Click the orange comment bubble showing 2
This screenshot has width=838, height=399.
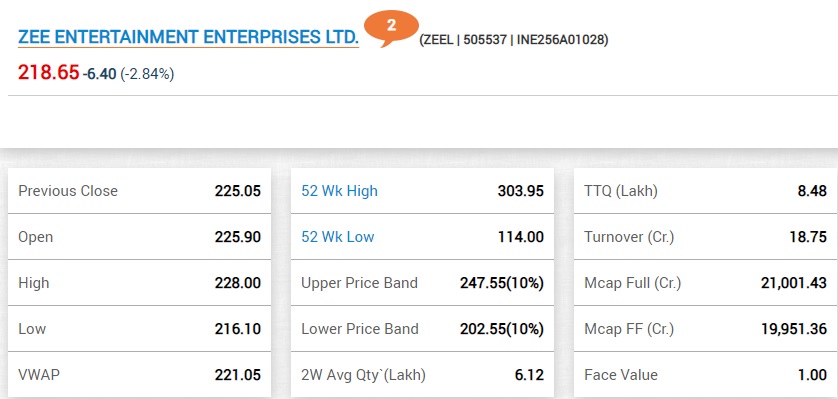(391, 27)
